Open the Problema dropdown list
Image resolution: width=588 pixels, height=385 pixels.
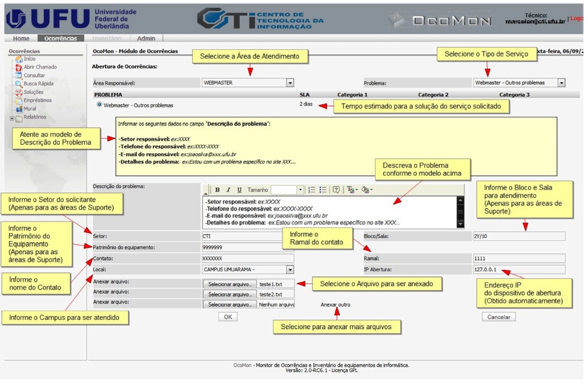[x=561, y=83]
